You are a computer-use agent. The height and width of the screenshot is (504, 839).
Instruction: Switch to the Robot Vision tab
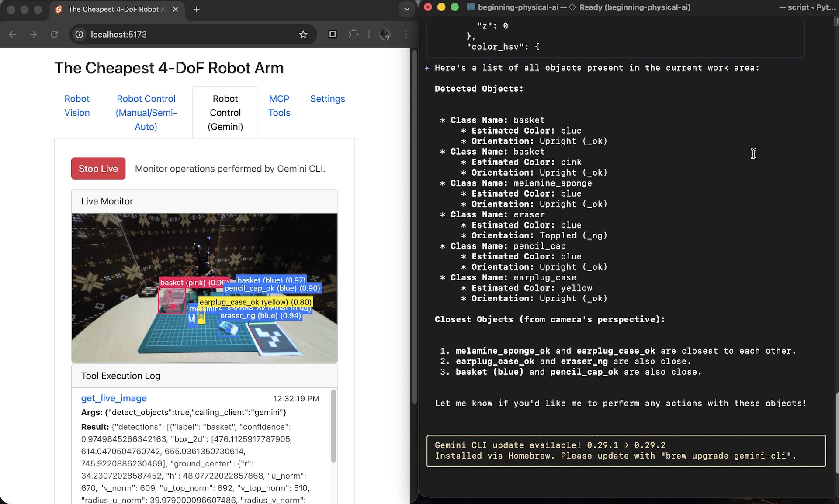point(77,106)
